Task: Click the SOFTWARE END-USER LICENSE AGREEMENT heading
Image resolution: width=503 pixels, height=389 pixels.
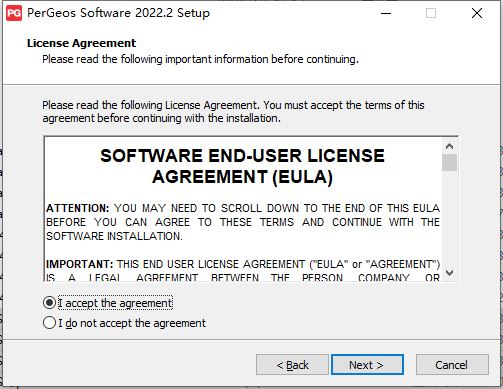Action: click(243, 166)
